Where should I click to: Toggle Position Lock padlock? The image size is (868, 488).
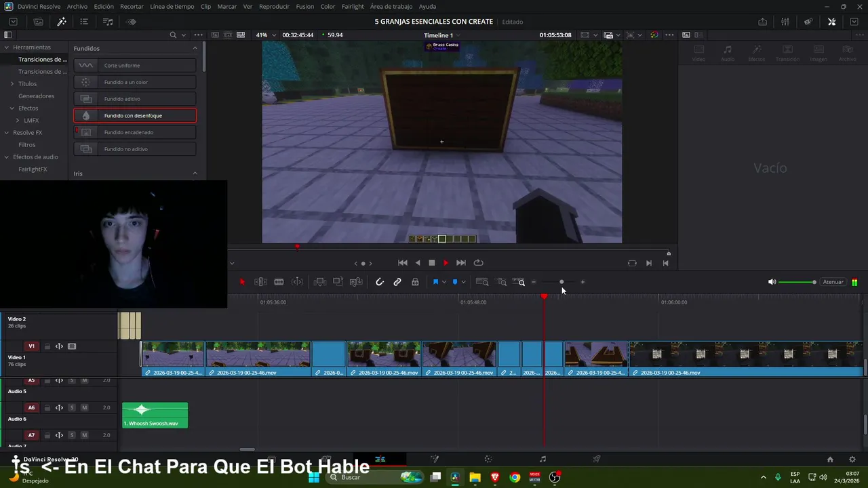(x=415, y=282)
